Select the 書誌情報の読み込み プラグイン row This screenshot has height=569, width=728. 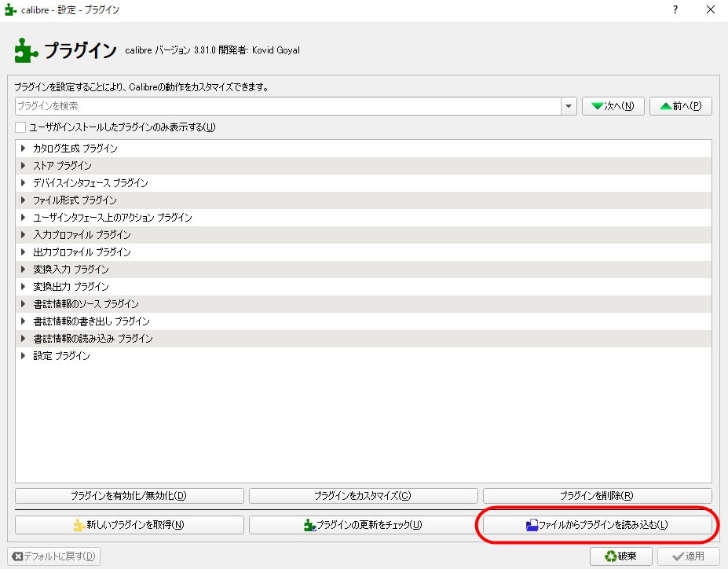coord(363,339)
